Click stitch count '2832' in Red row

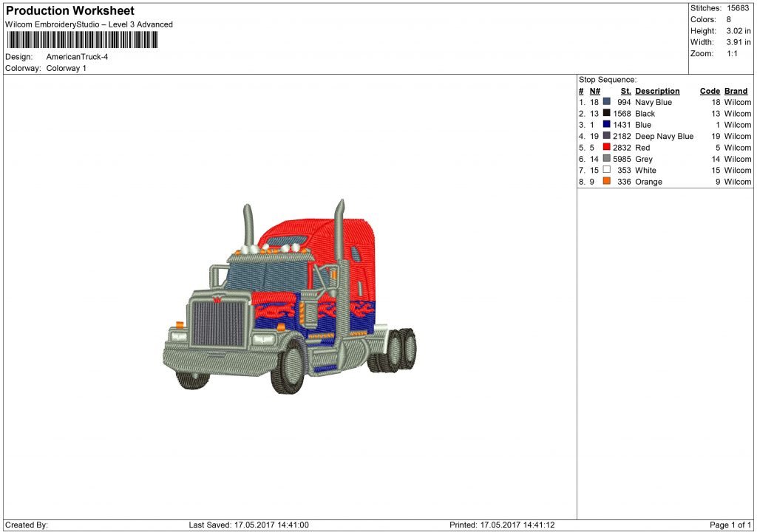click(x=622, y=148)
